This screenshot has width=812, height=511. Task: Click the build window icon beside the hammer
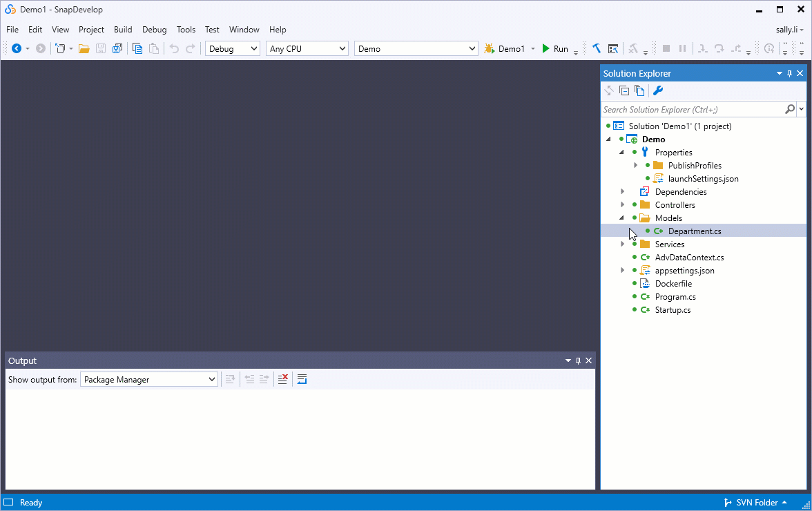pyautogui.click(x=613, y=48)
